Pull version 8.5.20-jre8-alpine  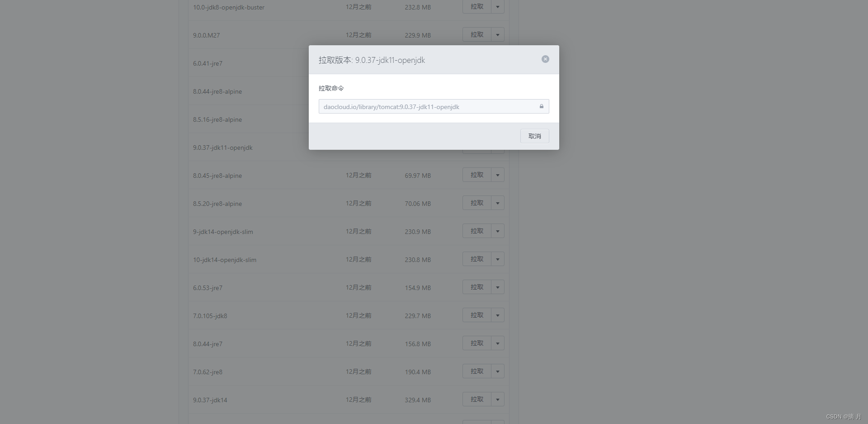pos(476,203)
